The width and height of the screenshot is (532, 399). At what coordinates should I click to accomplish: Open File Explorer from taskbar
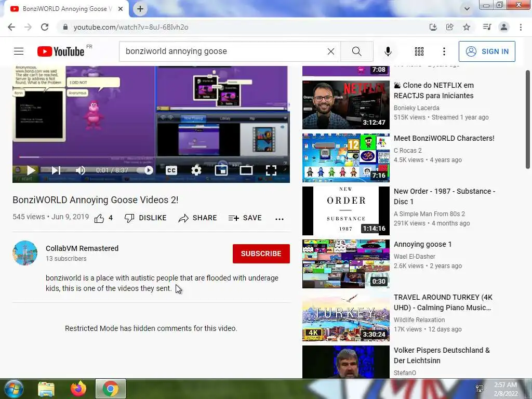[x=46, y=389]
